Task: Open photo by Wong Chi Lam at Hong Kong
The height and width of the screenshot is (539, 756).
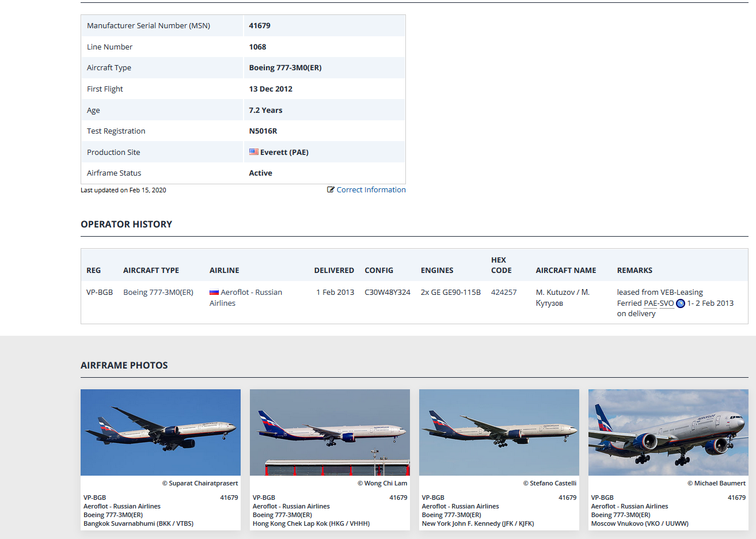Action: 330,432
